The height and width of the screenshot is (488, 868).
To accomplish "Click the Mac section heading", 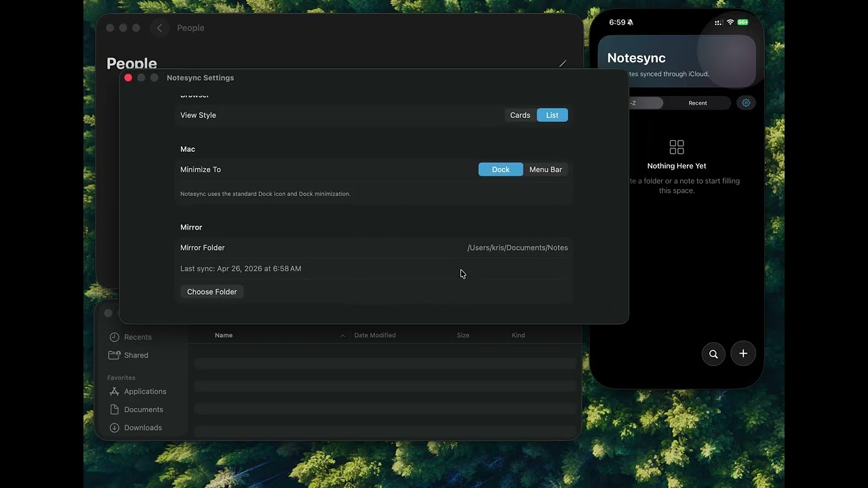I will (x=188, y=149).
